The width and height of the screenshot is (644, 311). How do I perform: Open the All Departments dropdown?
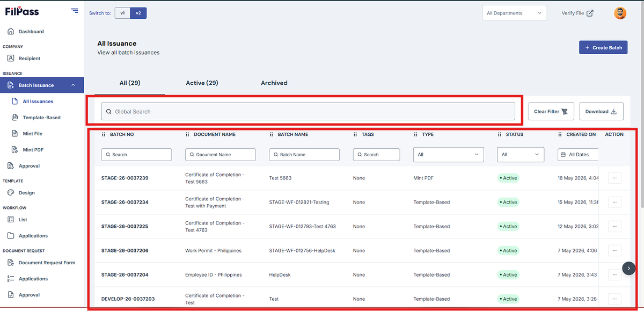[514, 13]
